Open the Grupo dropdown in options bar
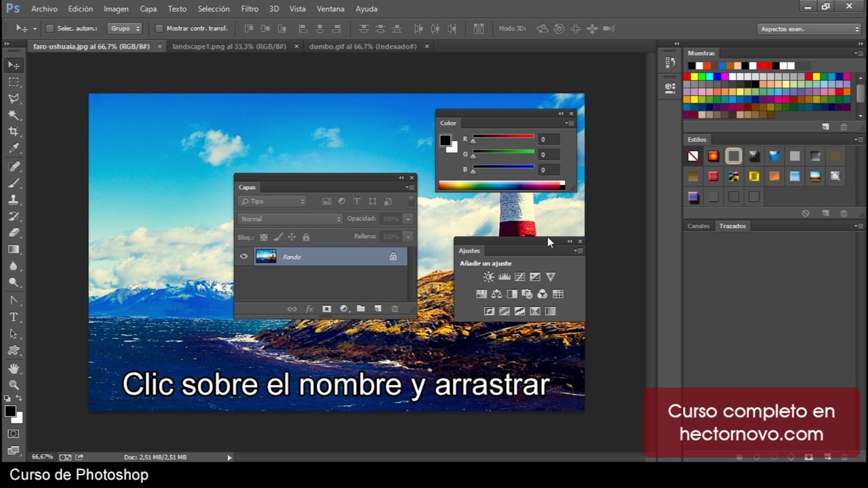This screenshot has width=868, height=488. (x=125, y=28)
